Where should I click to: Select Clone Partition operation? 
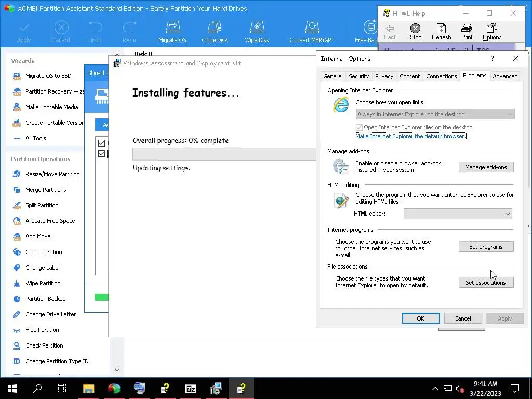[37, 252]
